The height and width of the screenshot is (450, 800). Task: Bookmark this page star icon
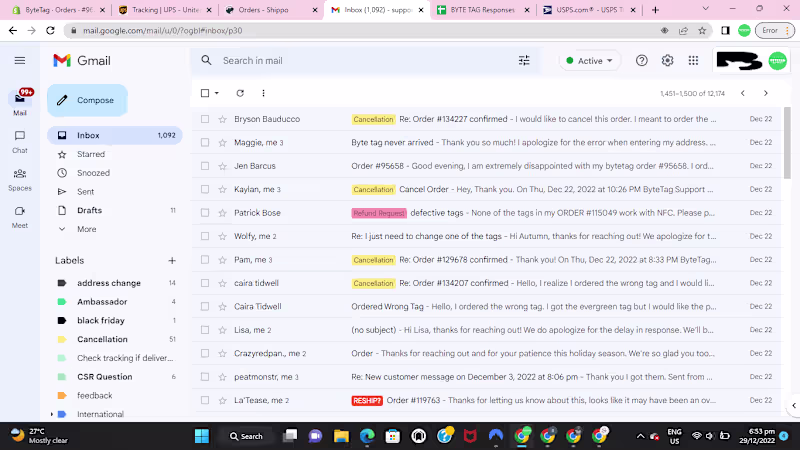click(702, 31)
